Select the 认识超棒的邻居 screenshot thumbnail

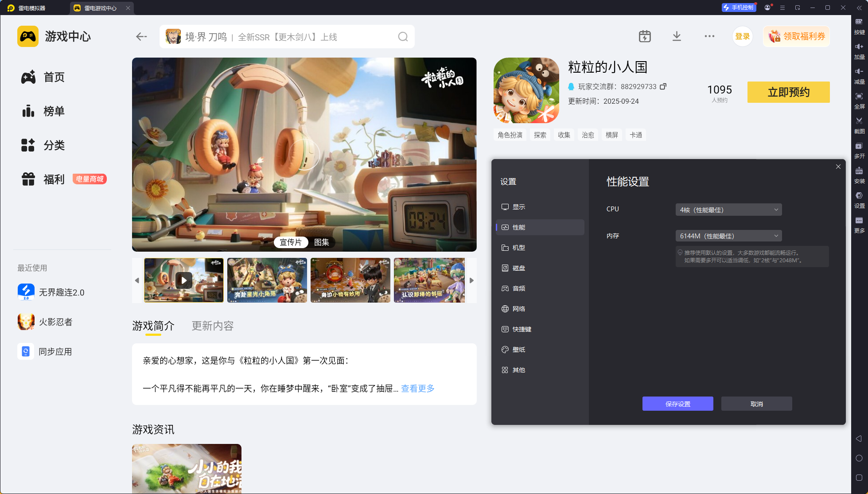click(x=429, y=280)
